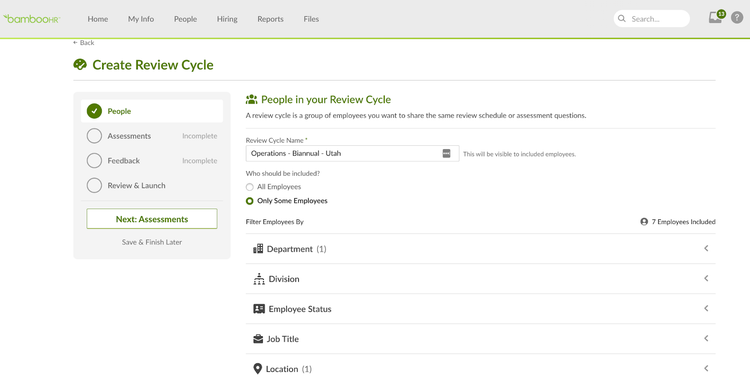Expand the Department filter chevron
The height and width of the screenshot is (383, 750).
click(x=706, y=248)
